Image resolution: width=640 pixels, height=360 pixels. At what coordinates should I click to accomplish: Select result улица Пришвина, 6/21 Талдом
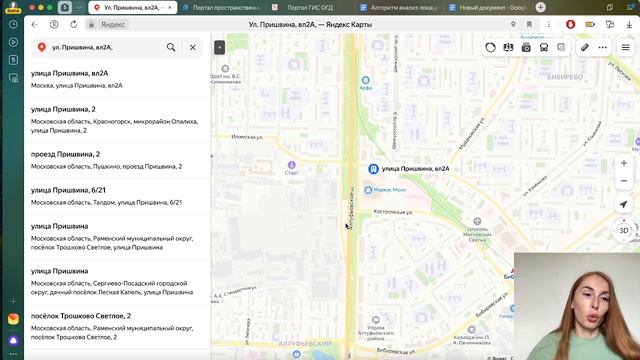pyautogui.click(x=117, y=196)
